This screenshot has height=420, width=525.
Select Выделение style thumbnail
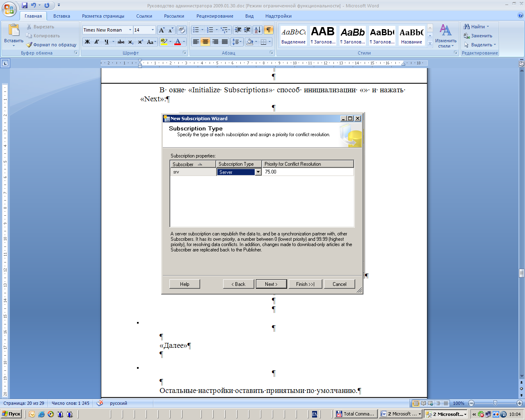tap(293, 36)
